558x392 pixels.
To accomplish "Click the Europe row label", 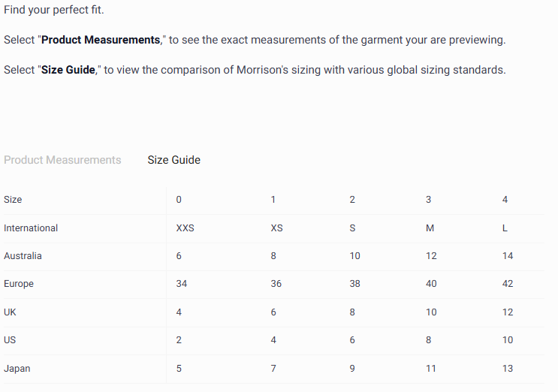I will click(x=19, y=284).
